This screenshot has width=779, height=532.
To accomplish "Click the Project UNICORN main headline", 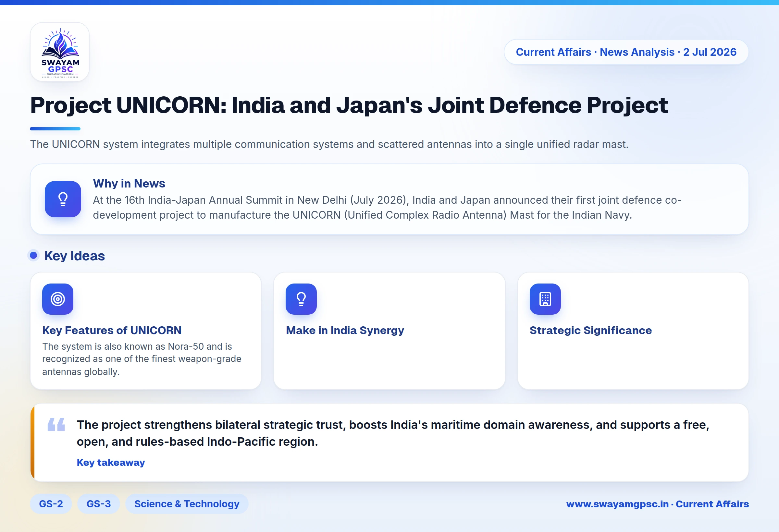I will click(349, 105).
